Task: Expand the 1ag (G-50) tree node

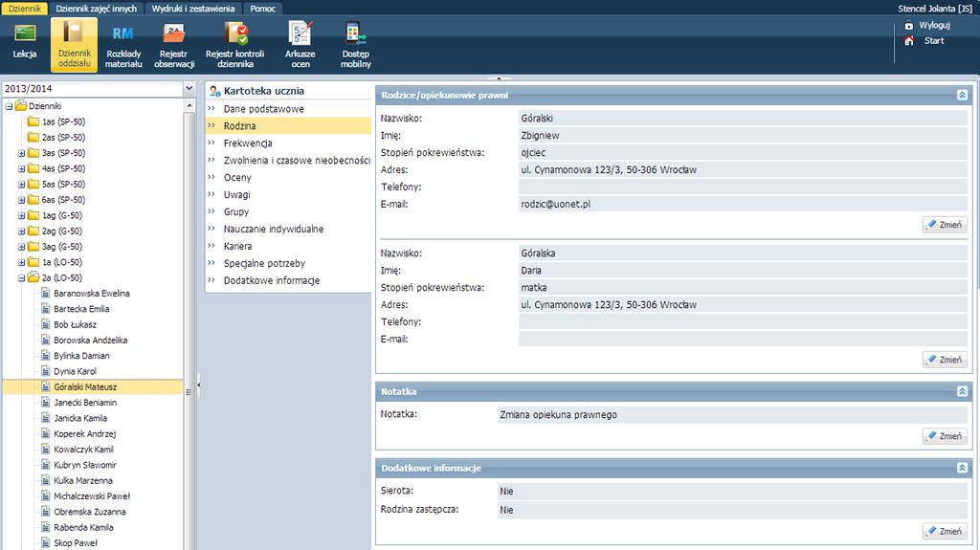Action: click(x=21, y=215)
